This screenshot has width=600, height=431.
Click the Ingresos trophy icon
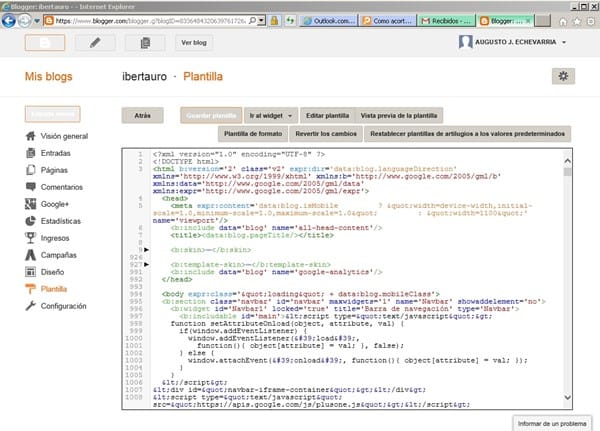coord(29,237)
